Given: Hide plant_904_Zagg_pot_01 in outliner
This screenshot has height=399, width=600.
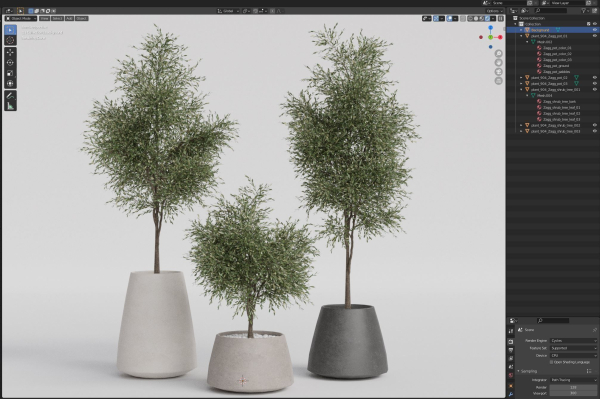Looking at the screenshot, I should 595,36.
